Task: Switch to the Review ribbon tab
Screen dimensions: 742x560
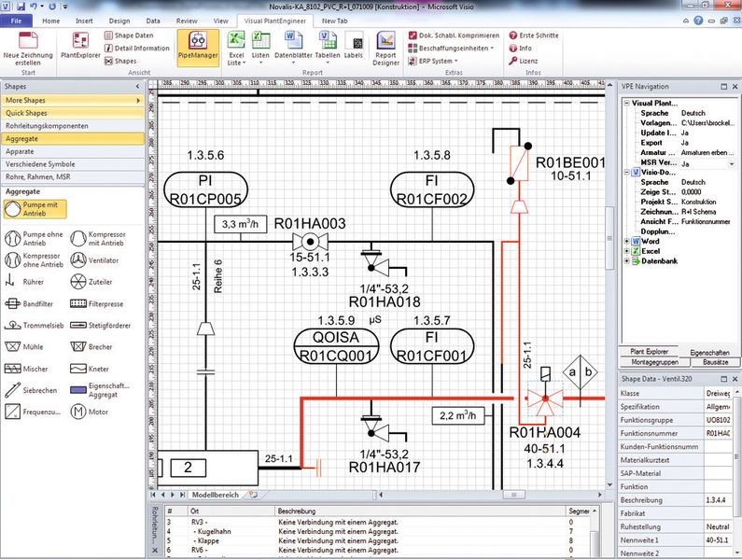Action: pos(187,21)
